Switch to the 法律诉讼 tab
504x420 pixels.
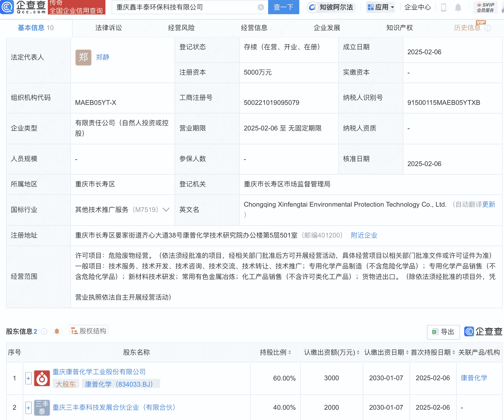(108, 28)
